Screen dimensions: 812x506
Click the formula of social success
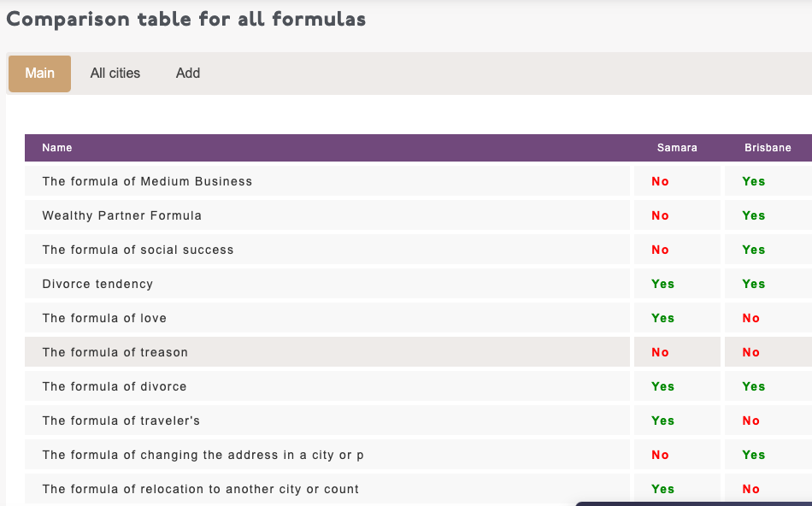(x=138, y=250)
